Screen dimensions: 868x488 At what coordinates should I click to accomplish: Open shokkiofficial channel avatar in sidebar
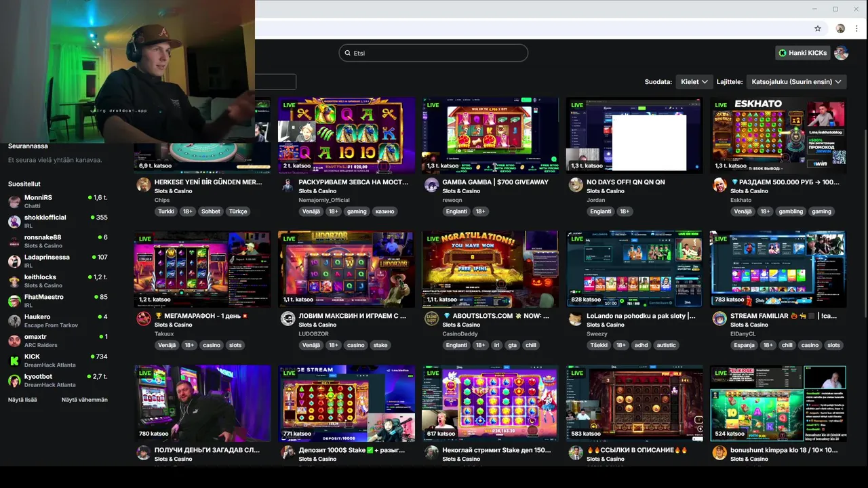click(14, 222)
